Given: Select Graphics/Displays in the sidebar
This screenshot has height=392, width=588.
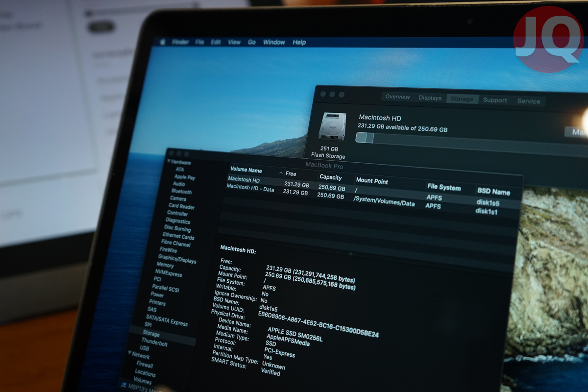Looking at the screenshot, I should (x=176, y=259).
